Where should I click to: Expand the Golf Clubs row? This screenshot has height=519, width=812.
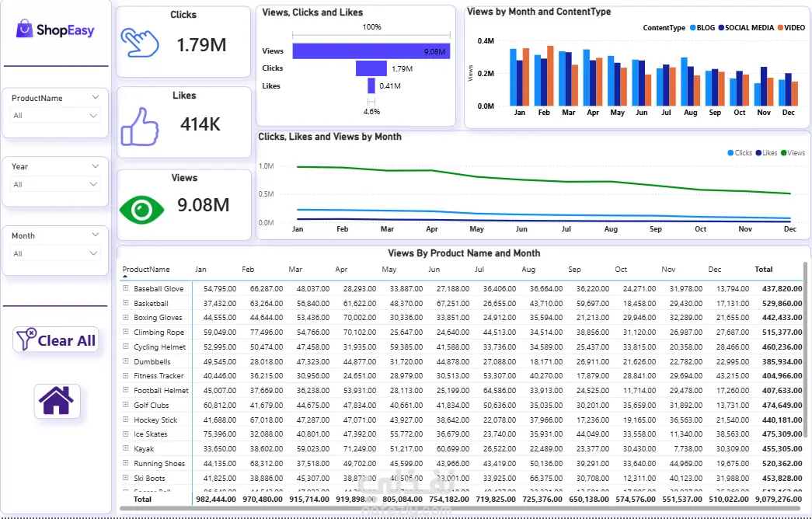(x=125, y=405)
